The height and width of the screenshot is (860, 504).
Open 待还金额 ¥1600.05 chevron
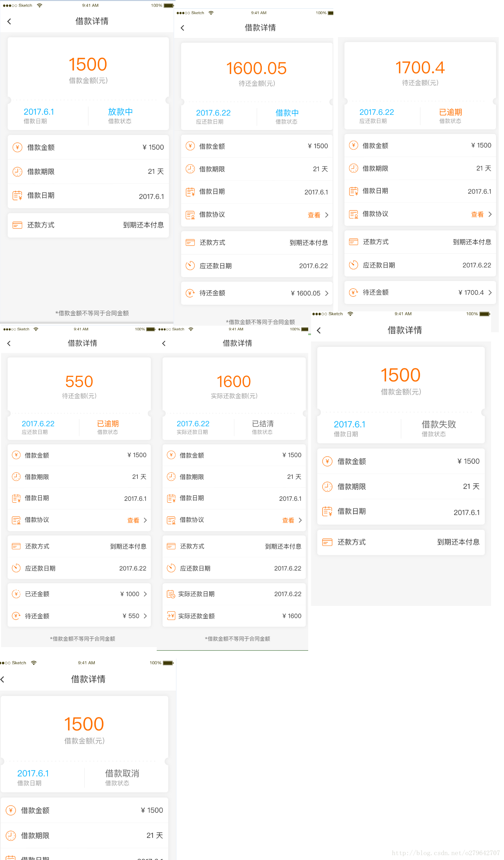point(327,293)
